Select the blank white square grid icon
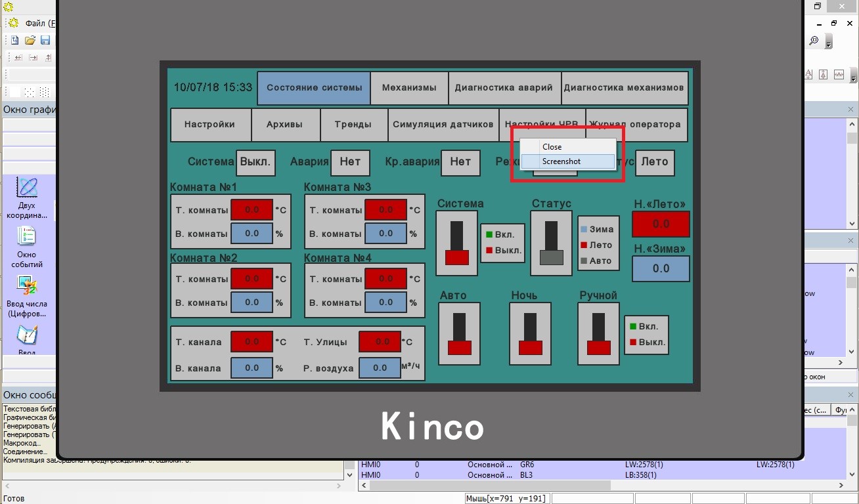Viewport: 859px width, 504px height. pos(14,92)
